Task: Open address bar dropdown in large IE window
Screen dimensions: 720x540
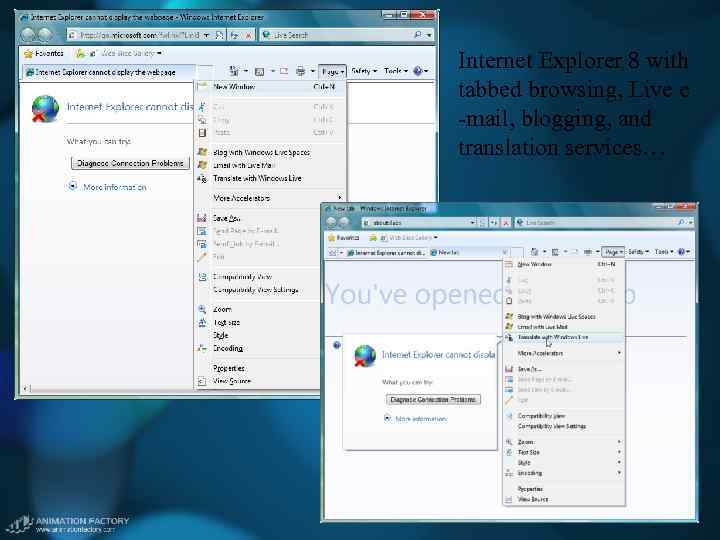Action: (206, 35)
